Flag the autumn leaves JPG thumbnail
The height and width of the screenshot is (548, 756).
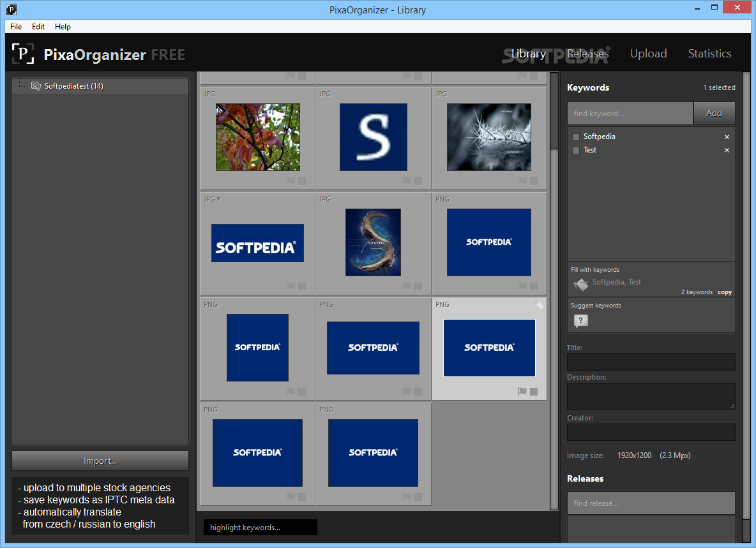click(291, 181)
